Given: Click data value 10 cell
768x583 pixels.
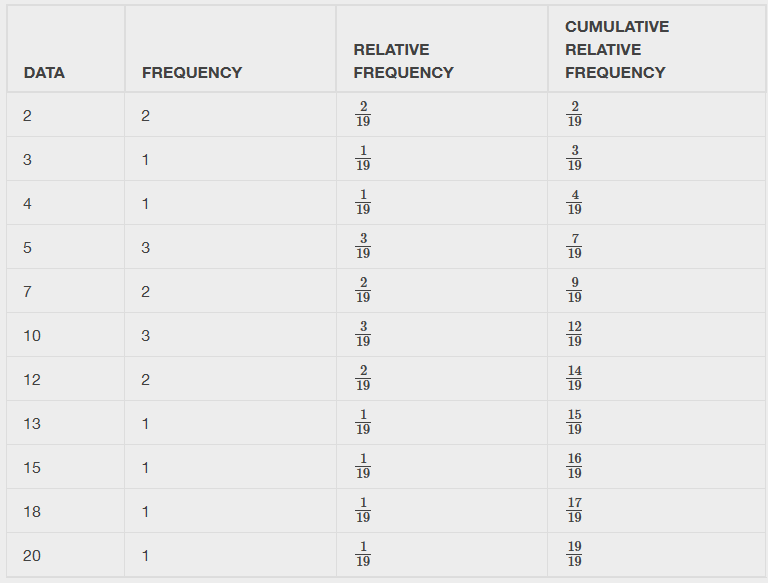Looking at the screenshot, I should coord(32,336).
